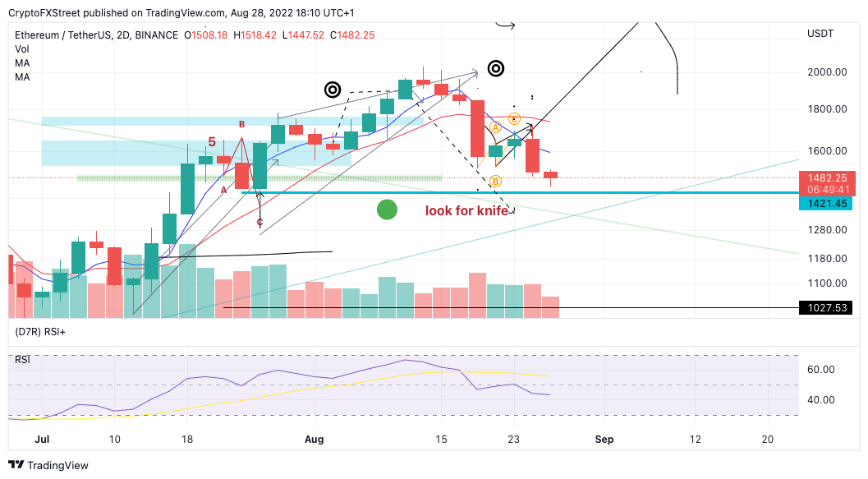Viewport: 868px width, 479px height.
Task: Click the RSI pane label
Action: tap(22, 360)
